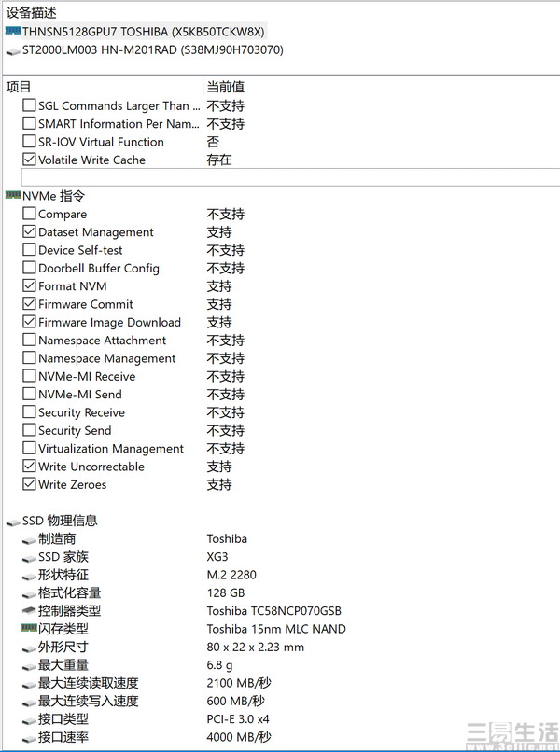560x752 pixels.
Task: Click the 设备描述 header label
Action: [32, 12]
